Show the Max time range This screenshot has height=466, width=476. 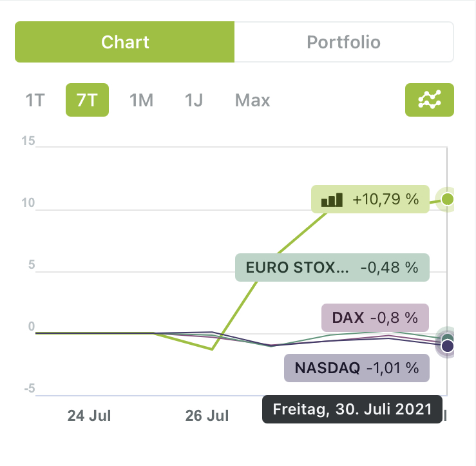(252, 101)
